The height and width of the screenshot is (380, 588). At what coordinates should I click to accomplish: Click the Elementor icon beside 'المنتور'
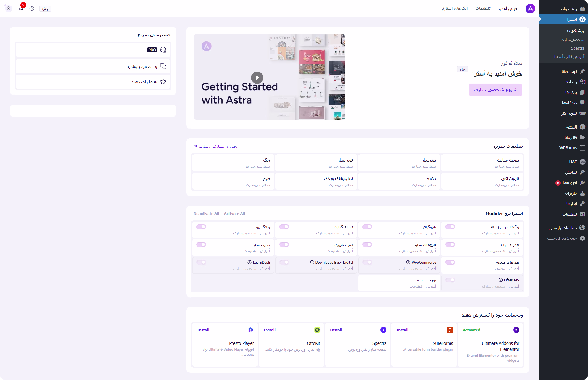(x=582, y=127)
